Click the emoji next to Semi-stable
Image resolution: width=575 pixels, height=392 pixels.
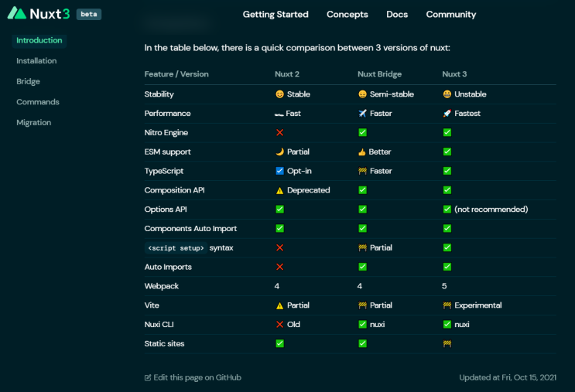pyautogui.click(x=362, y=94)
